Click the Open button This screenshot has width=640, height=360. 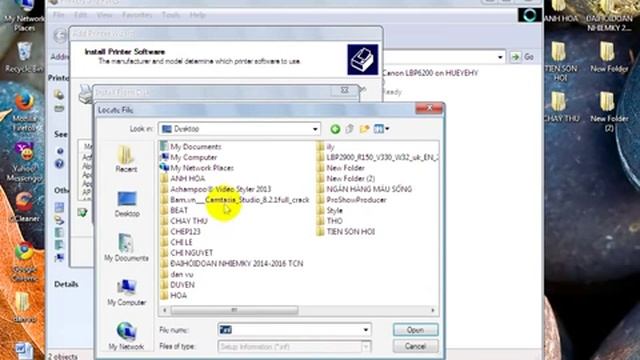tap(416, 330)
